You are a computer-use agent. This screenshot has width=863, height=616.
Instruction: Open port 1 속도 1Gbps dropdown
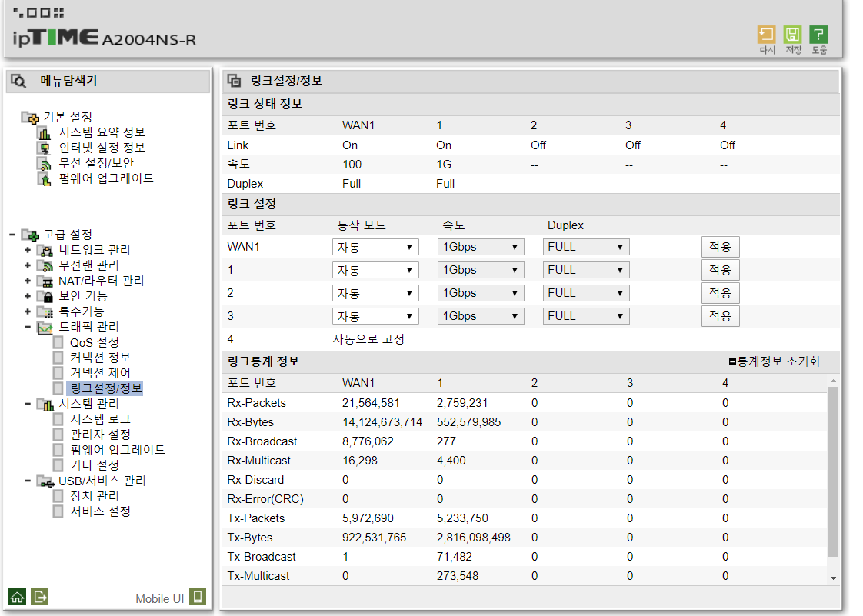click(x=480, y=270)
